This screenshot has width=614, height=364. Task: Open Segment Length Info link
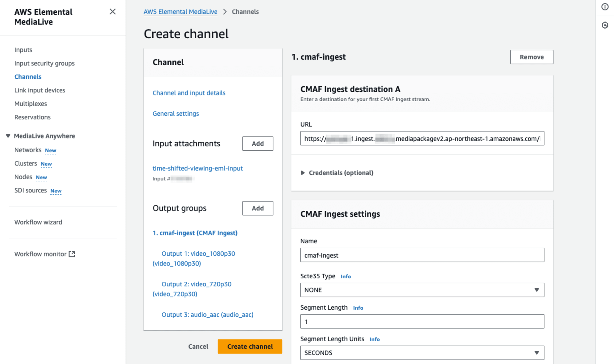pos(358,308)
